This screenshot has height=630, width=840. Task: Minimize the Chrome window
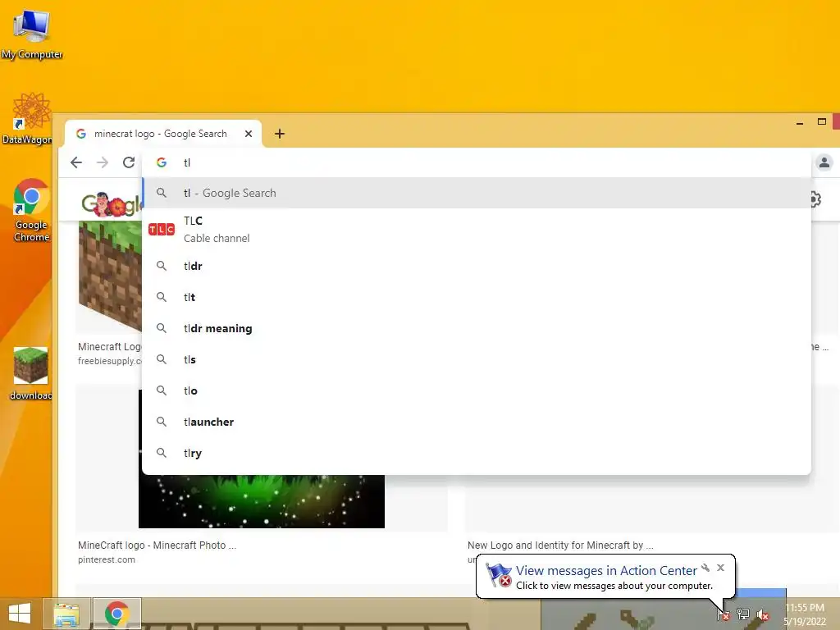click(x=800, y=123)
